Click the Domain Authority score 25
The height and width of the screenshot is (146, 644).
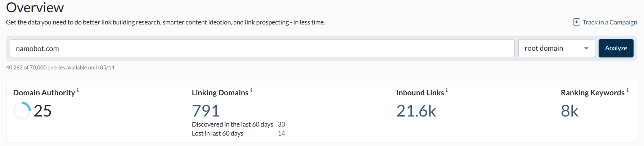click(x=42, y=111)
